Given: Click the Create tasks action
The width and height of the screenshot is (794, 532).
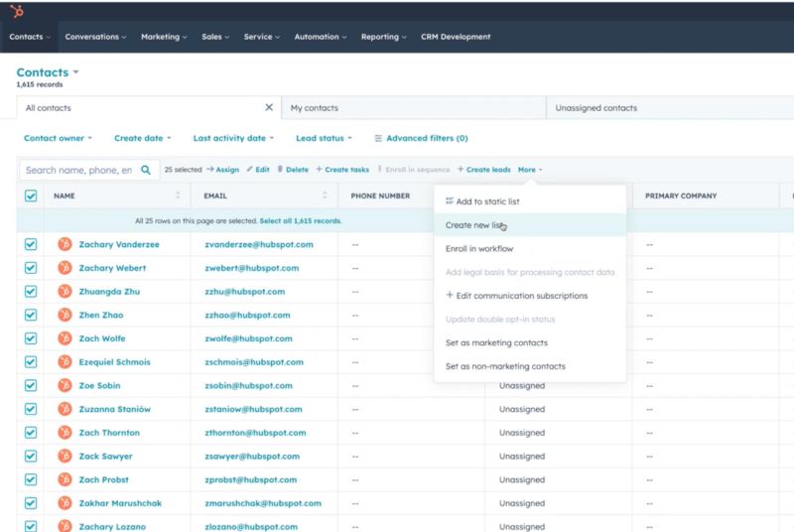Looking at the screenshot, I should 342,170.
